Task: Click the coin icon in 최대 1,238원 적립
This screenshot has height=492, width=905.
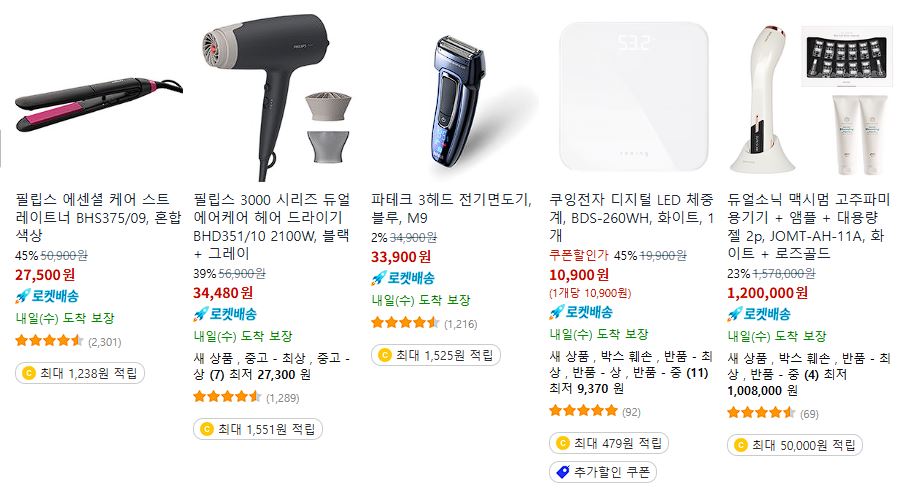Action: [x=28, y=374]
